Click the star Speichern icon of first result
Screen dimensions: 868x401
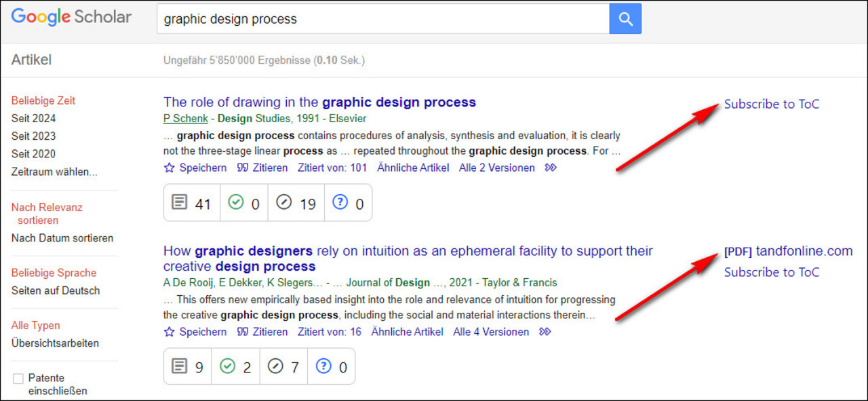point(170,168)
